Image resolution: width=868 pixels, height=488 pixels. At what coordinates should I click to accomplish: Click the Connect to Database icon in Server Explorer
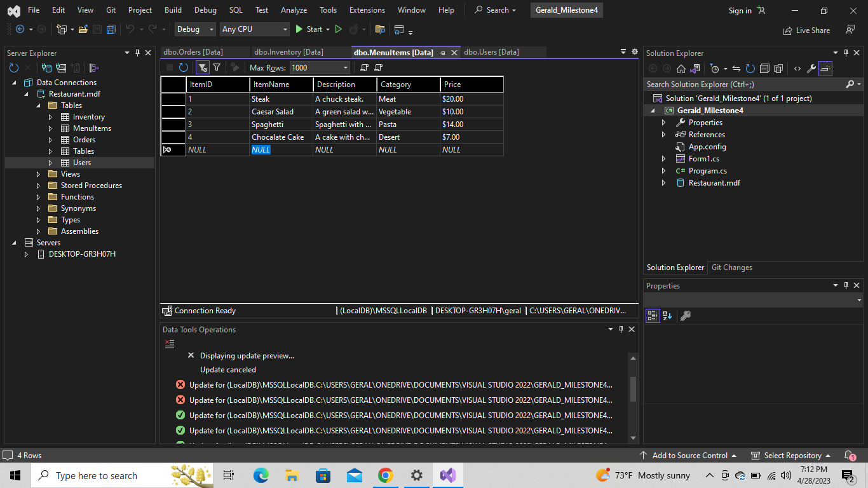(x=48, y=68)
